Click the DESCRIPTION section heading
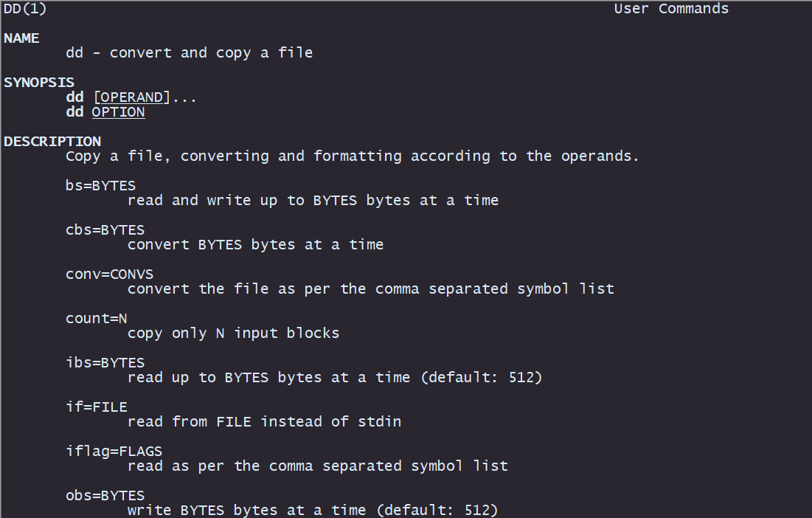Viewport: 812px width, 518px height. tap(52, 142)
